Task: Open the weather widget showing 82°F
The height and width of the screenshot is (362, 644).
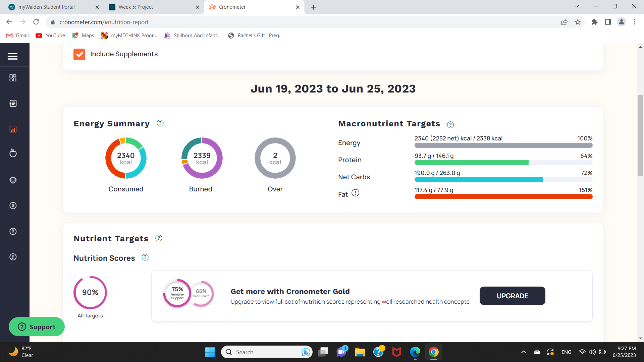Action: tap(21, 352)
